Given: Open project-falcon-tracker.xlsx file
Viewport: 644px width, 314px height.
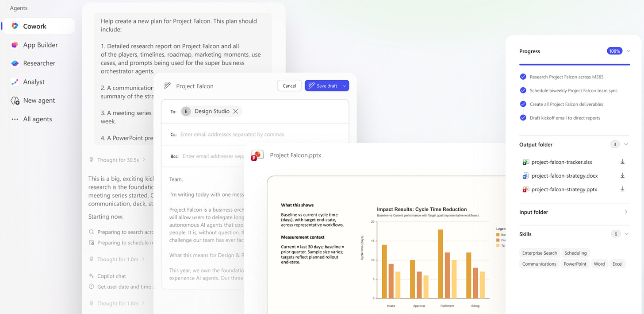Looking at the screenshot, I should point(562,162).
